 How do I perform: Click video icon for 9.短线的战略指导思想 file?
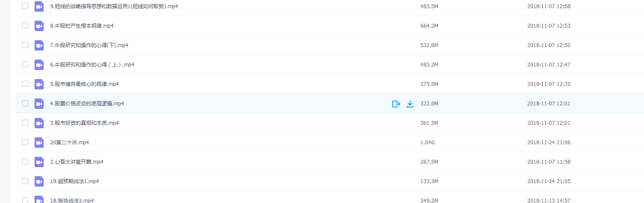(x=39, y=6)
